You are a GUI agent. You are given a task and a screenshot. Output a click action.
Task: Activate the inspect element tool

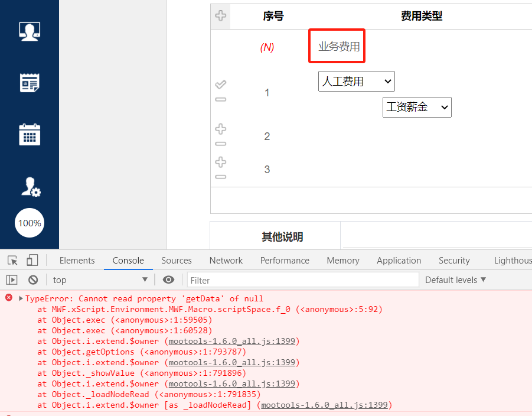point(12,261)
